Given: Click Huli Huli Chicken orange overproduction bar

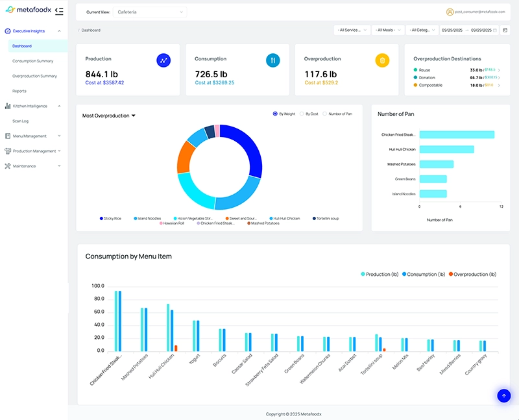Looking at the screenshot, I should tap(176, 349).
